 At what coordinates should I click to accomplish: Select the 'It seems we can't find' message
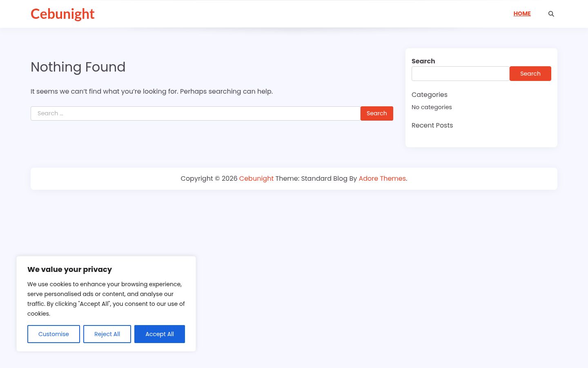pyautogui.click(x=151, y=91)
